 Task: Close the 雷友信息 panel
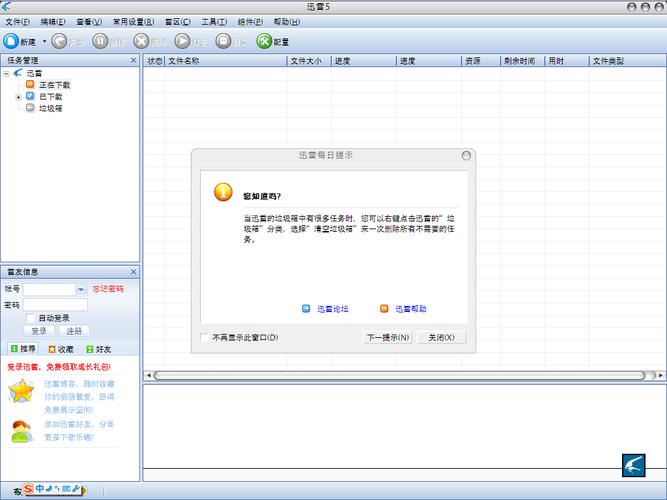pos(134,271)
